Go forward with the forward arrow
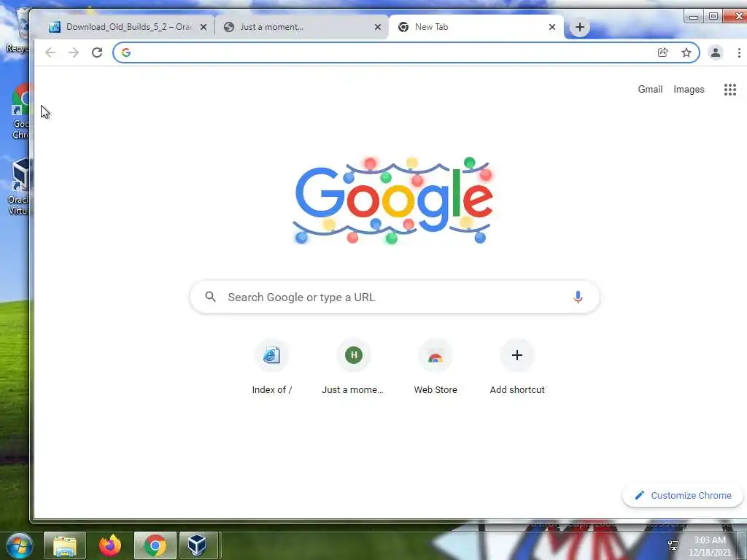Viewport: 747px width, 560px height. [74, 52]
